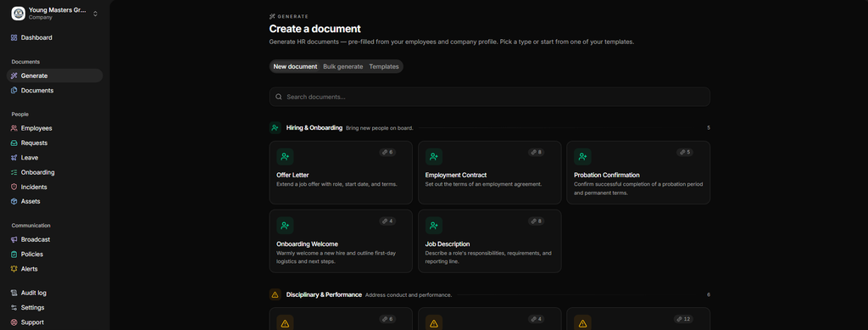Go to Onboarding in sidebar
Screen dimensions: 868x330
tap(54, 172)
